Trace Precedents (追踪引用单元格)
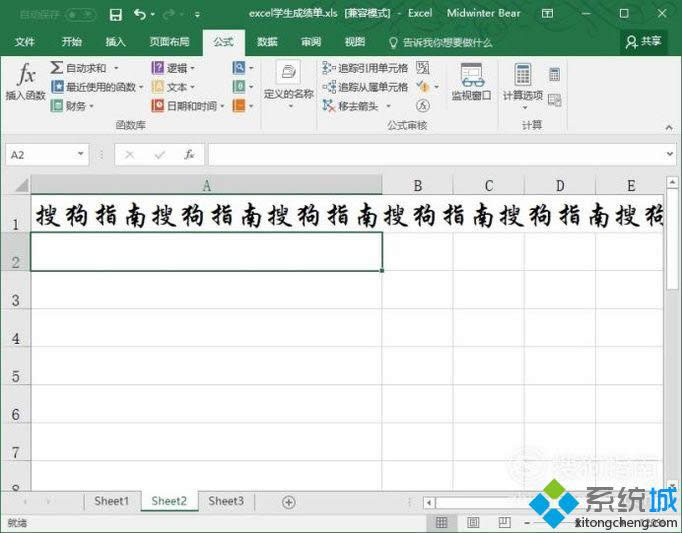Image resolution: width=682 pixels, height=533 pixels. click(x=364, y=68)
